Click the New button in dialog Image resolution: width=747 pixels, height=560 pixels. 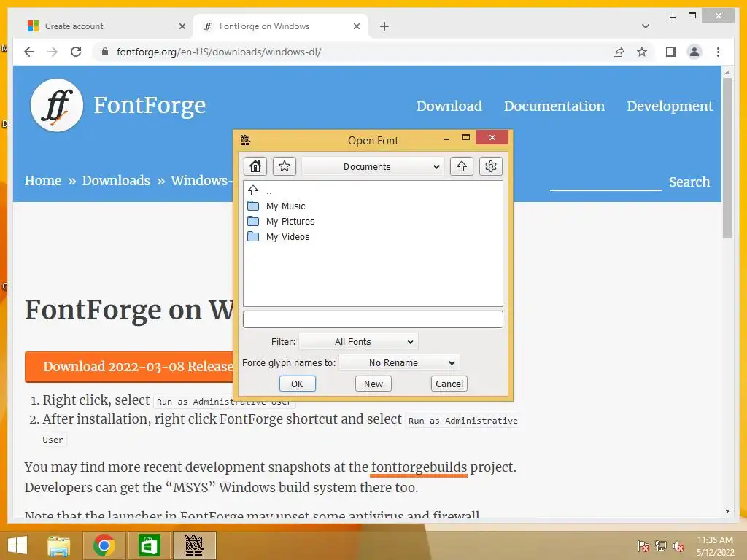pos(373,384)
